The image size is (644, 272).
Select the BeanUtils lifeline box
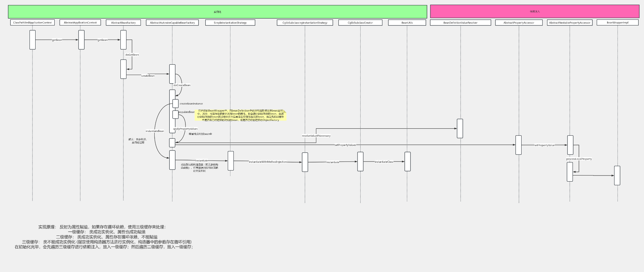(x=407, y=23)
